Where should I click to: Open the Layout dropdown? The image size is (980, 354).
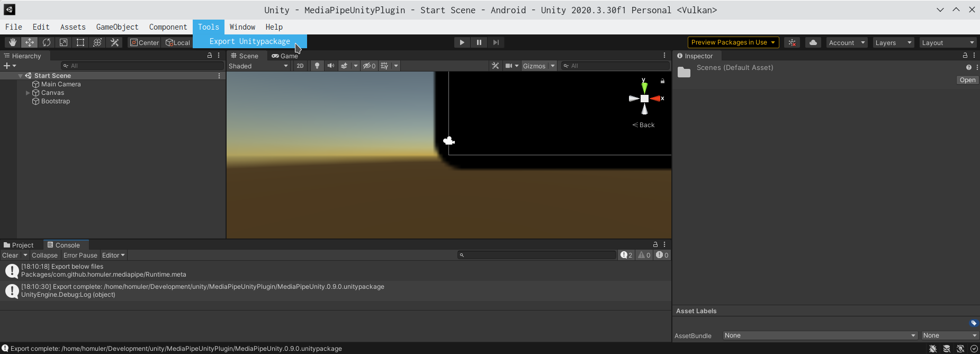tap(948, 42)
